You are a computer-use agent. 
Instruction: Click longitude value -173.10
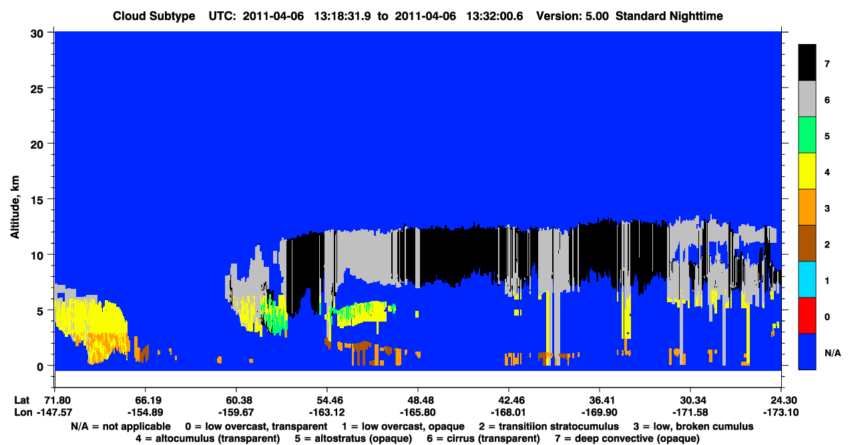point(780,412)
